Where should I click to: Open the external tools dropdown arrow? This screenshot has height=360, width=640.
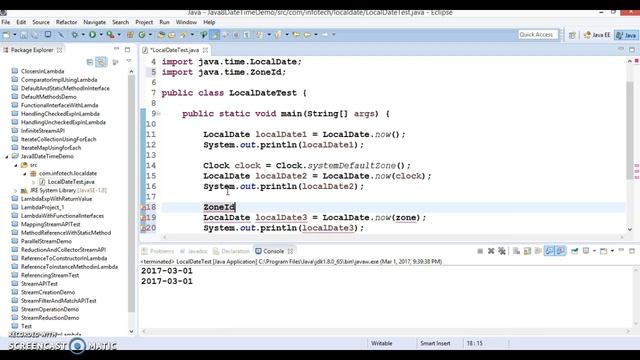[119, 35]
